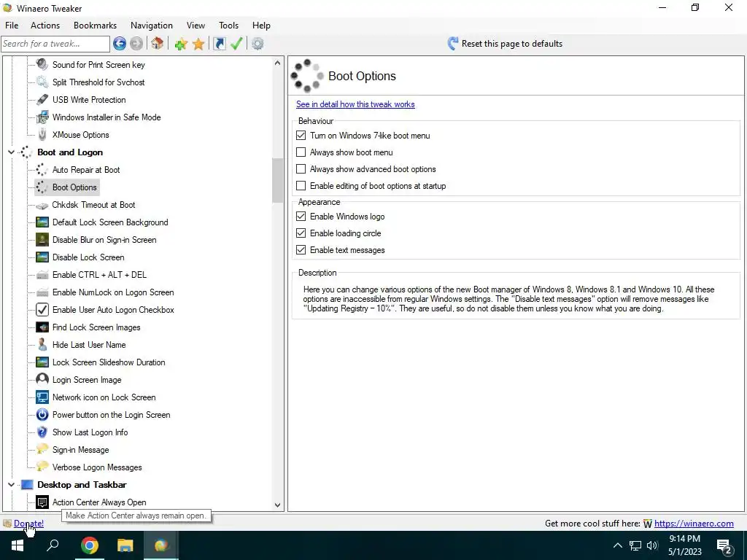Image resolution: width=747 pixels, height=560 pixels.
Task: Select Action Center Always Open tree item
Action: pyautogui.click(x=99, y=502)
